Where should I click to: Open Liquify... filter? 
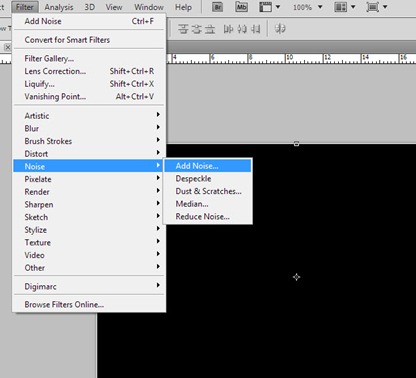(89, 84)
